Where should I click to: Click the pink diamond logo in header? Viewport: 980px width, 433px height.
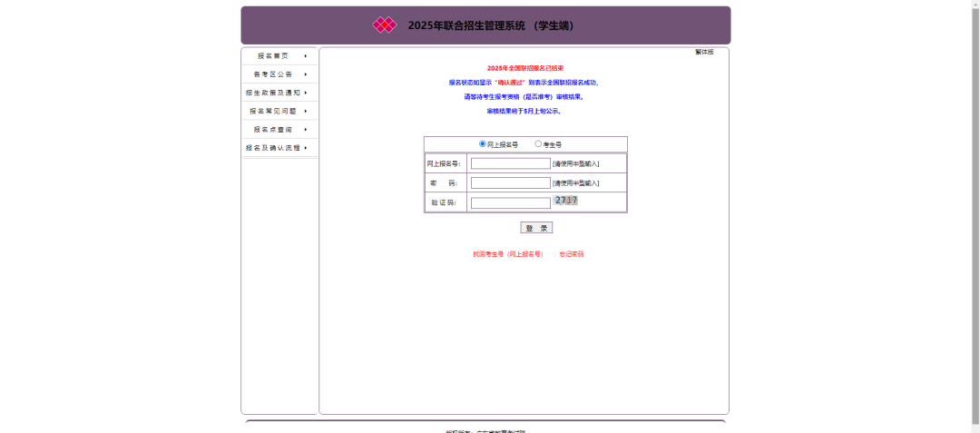[x=385, y=25]
